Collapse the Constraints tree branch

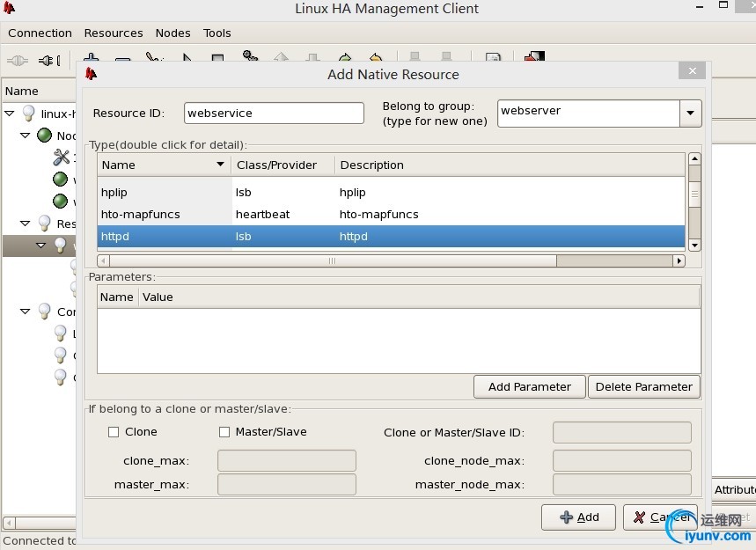(25, 312)
